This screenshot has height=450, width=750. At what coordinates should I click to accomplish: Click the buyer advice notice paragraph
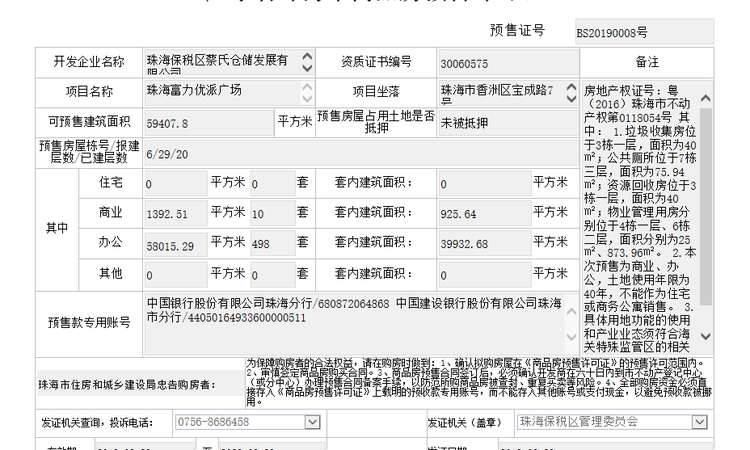point(479,382)
